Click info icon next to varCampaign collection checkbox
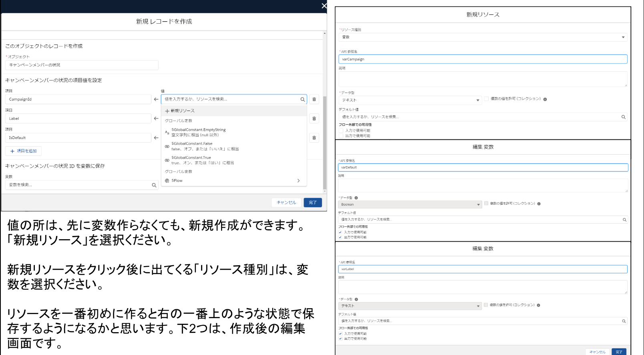The image size is (644, 355). click(545, 99)
